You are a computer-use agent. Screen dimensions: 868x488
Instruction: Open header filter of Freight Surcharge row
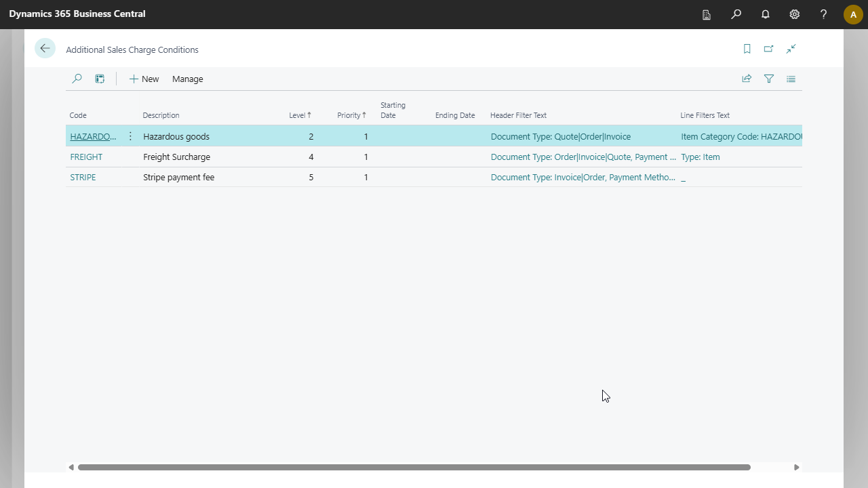(583, 157)
